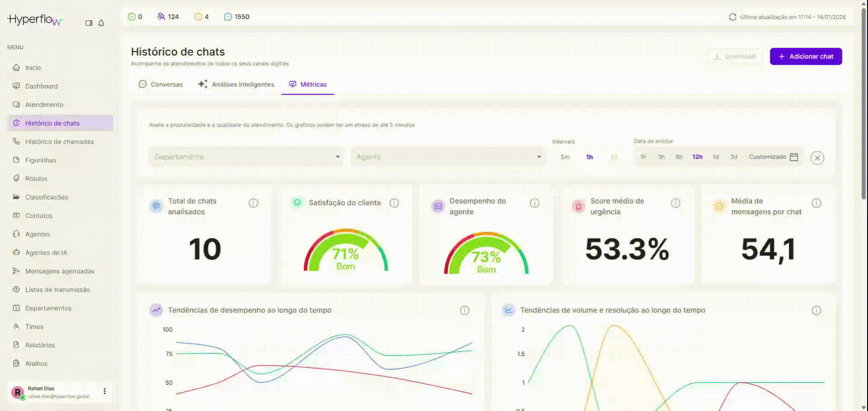This screenshot has width=868, height=411.
Task: Switch to Análises inteligentes tab
Action: tap(236, 84)
